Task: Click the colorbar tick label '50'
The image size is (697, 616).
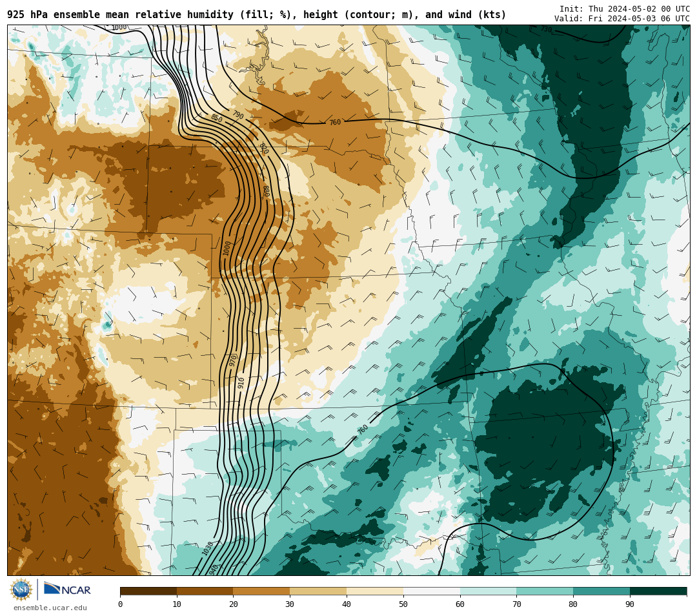Action: (403, 604)
